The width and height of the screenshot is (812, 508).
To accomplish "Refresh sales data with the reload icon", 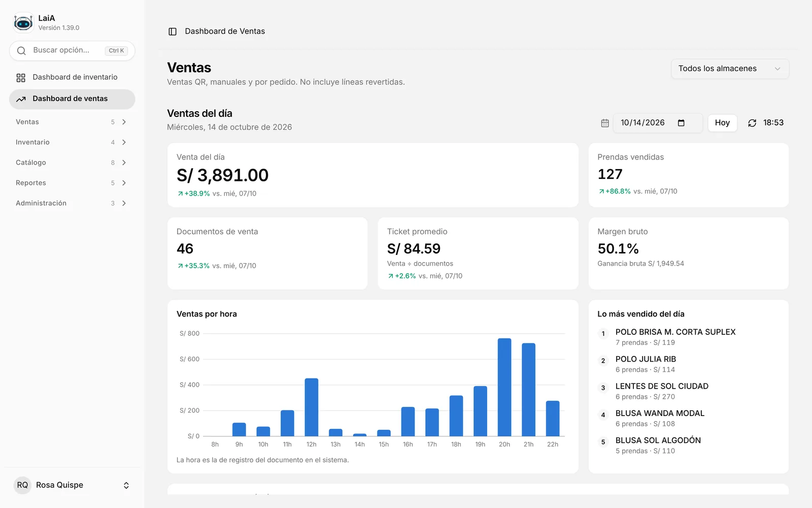I will [x=752, y=123].
